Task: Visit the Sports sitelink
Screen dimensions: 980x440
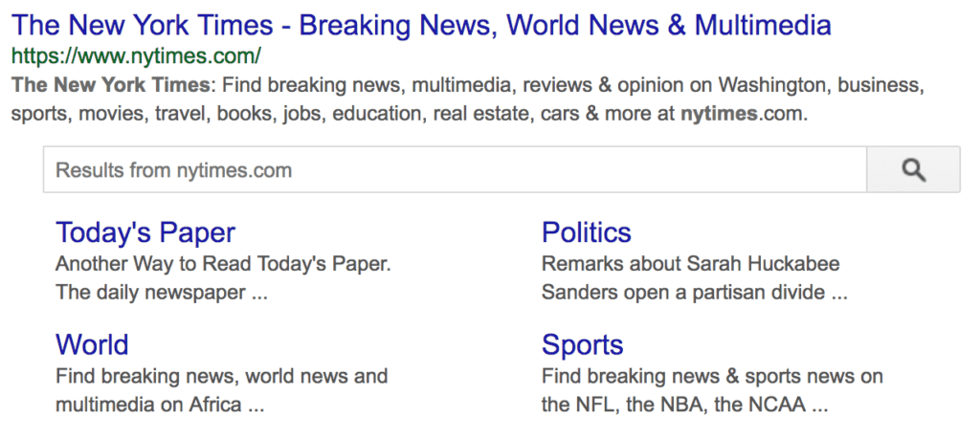Action: [582, 344]
